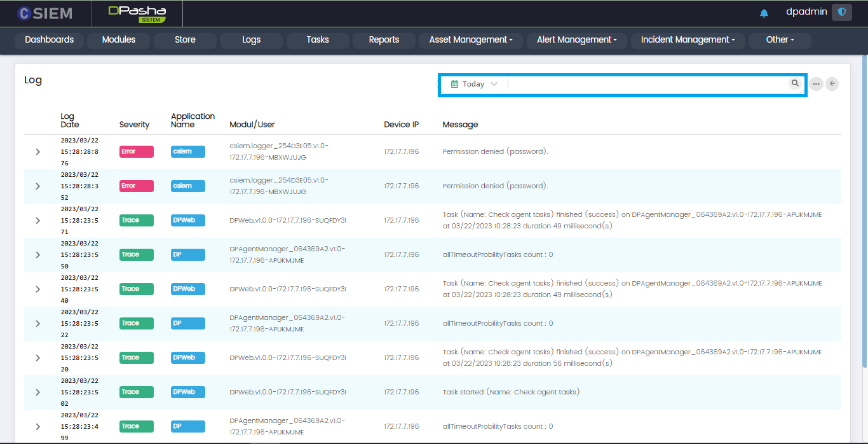Screen dimensions: 868x444
Task: Select the Tasks navigation item
Action: (x=318, y=40)
